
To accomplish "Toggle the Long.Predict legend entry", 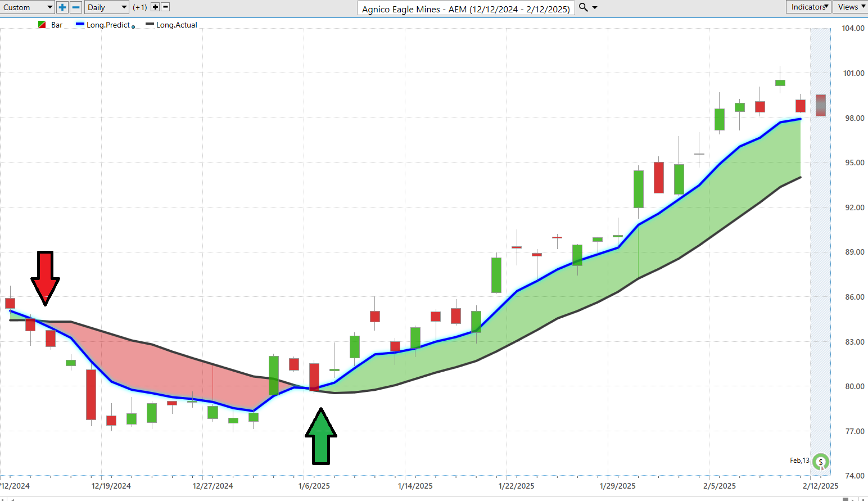I will [108, 25].
